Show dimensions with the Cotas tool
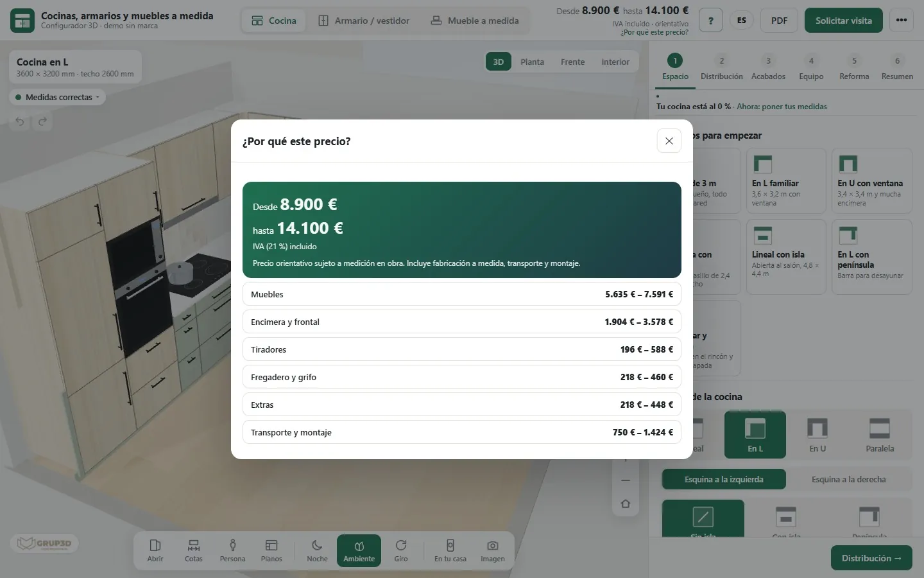This screenshot has width=924, height=578. tap(194, 550)
